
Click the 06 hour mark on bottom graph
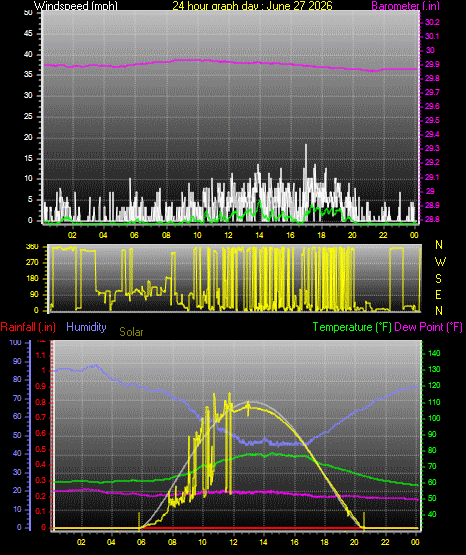(x=141, y=542)
